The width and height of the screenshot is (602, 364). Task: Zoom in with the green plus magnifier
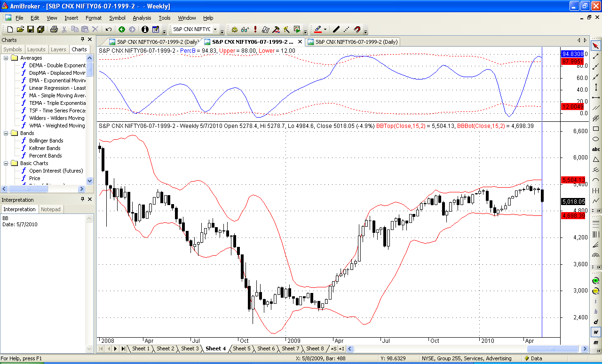[596, 281]
